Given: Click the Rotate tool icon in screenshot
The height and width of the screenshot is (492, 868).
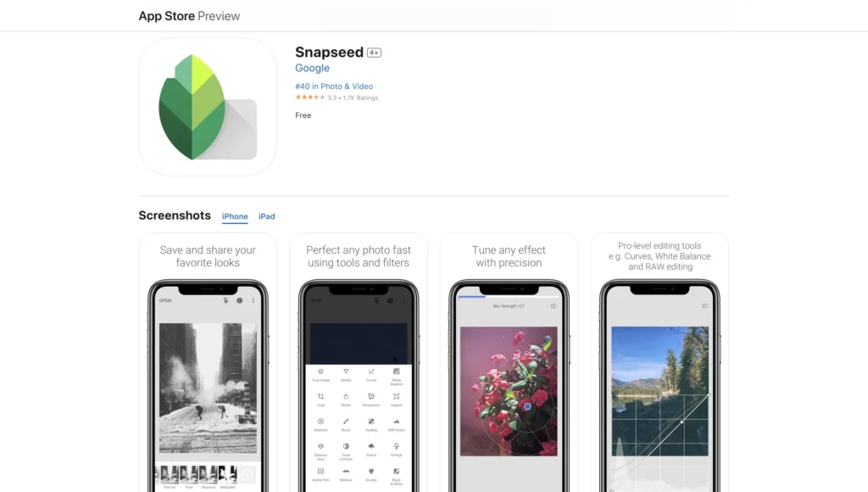Looking at the screenshot, I should [346, 397].
